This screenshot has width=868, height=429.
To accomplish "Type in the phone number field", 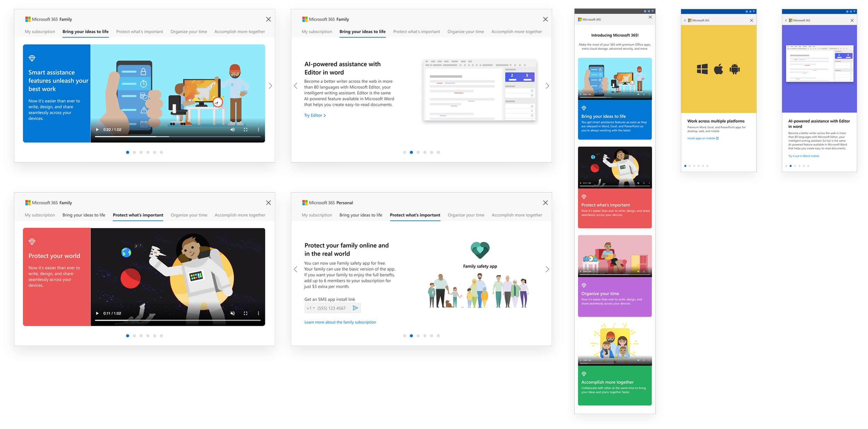I will (332, 308).
